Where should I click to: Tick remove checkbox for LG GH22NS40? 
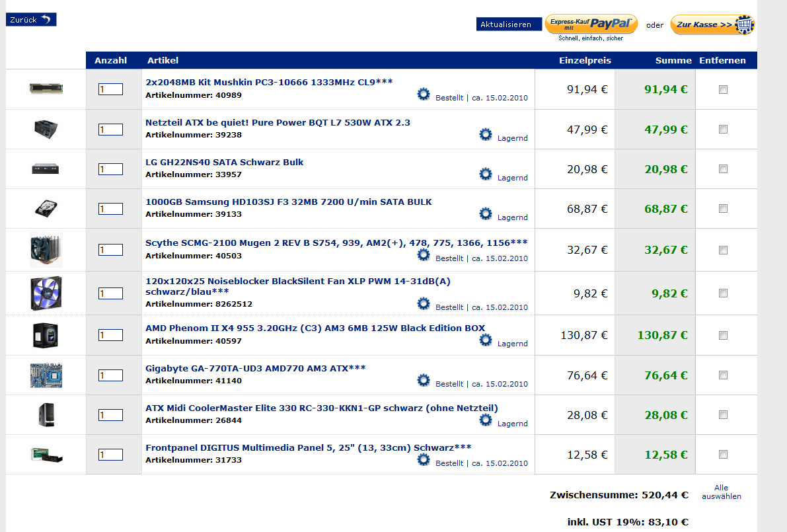(x=724, y=169)
